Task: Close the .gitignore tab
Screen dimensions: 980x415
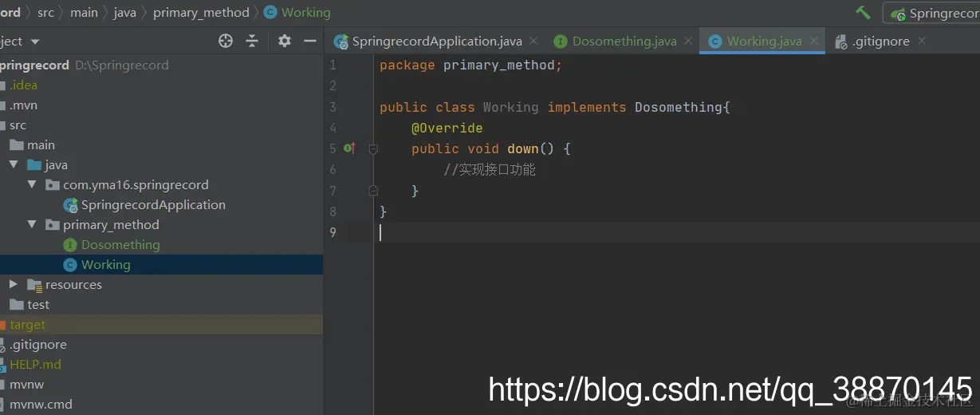Action: 922,41
